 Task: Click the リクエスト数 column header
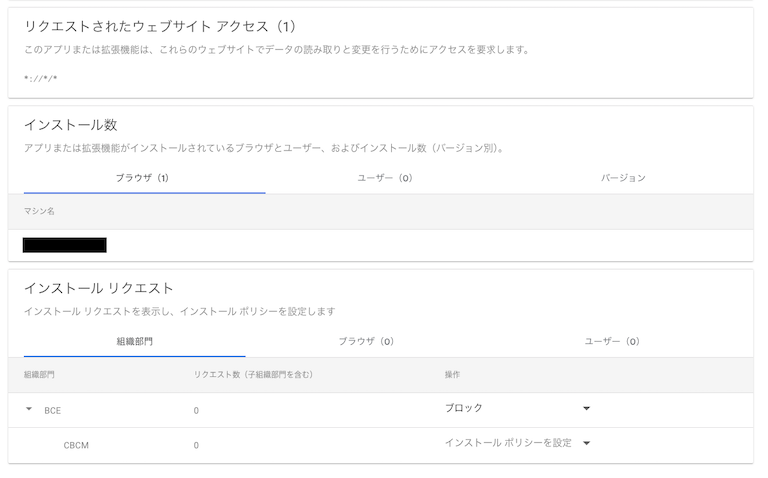pos(257,375)
